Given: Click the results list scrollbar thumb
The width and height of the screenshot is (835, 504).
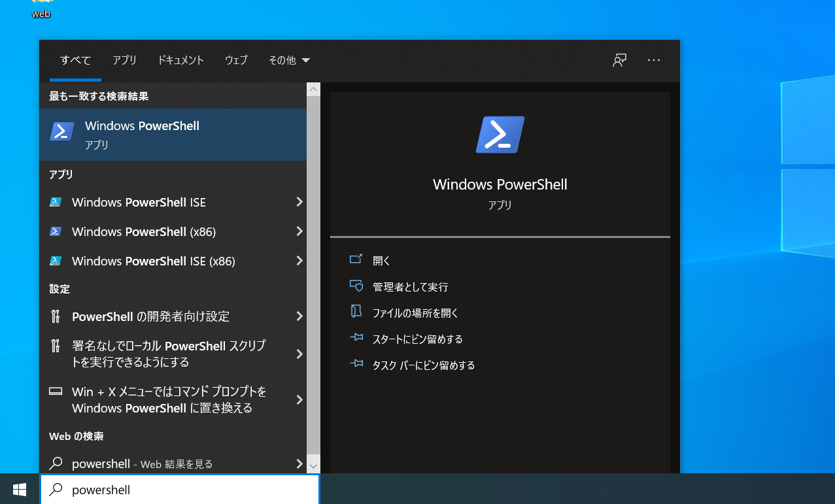Looking at the screenshot, I should (x=313, y=276).
